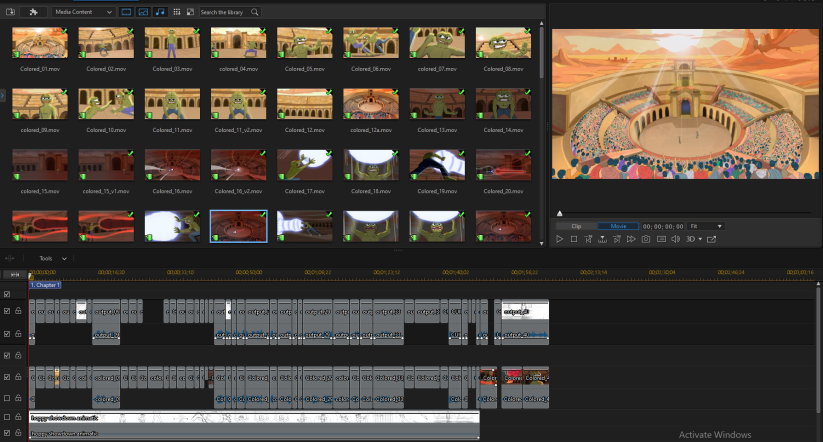Select the froggy showdown animatic audio clip

[254, 433]
